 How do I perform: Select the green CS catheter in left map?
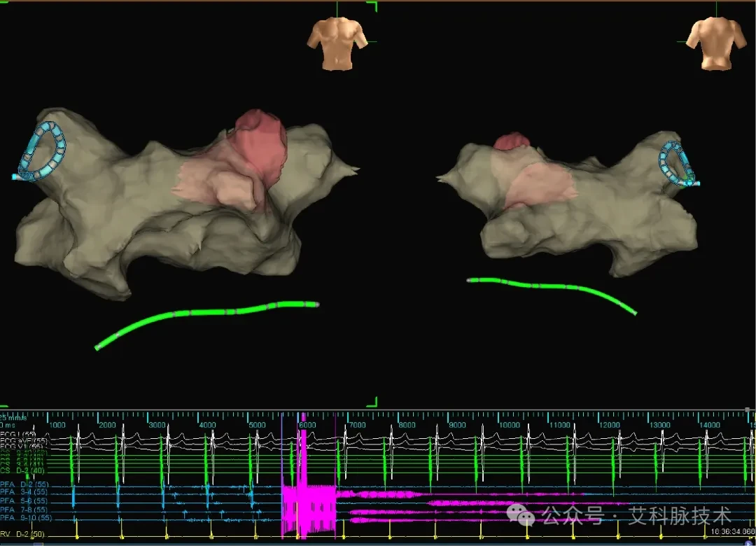click(206, 324)
